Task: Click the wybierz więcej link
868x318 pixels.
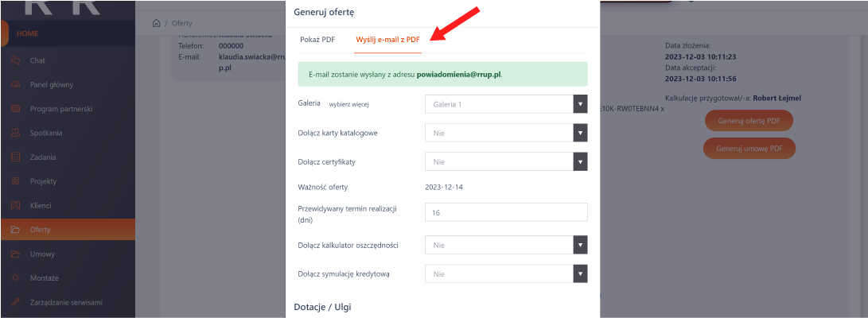Action: (349, 104)
